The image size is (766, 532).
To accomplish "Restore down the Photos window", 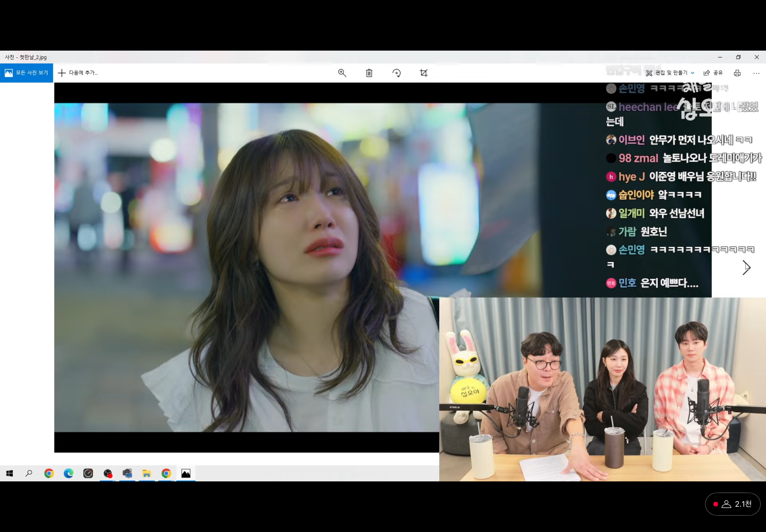I will point(738,57).
